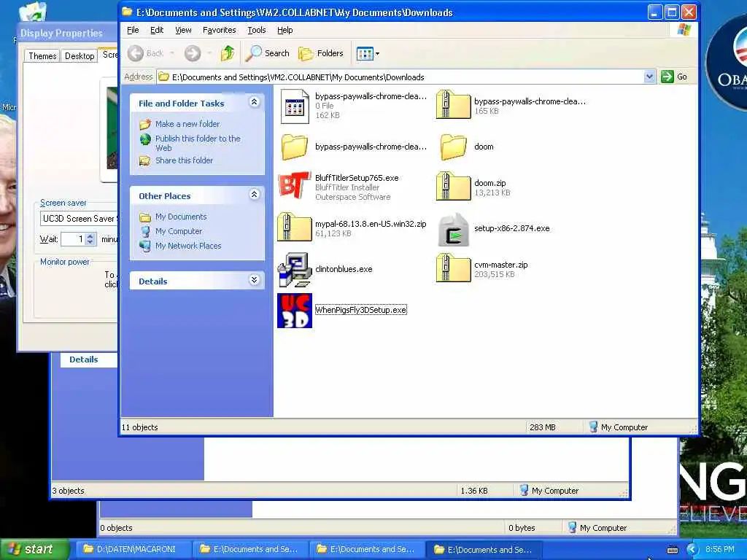Open the Tools menu
Viewport: 747px width, 560px height.
(257, 30)
